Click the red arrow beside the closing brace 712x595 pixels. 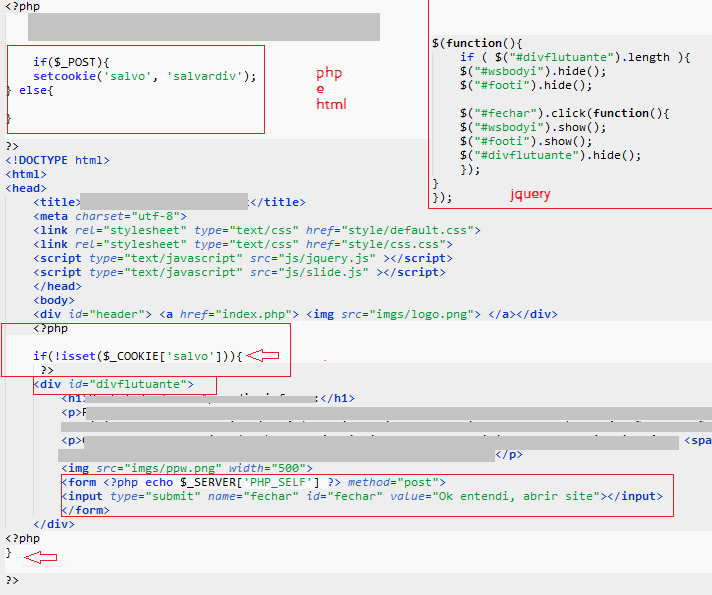click(40, 557)
